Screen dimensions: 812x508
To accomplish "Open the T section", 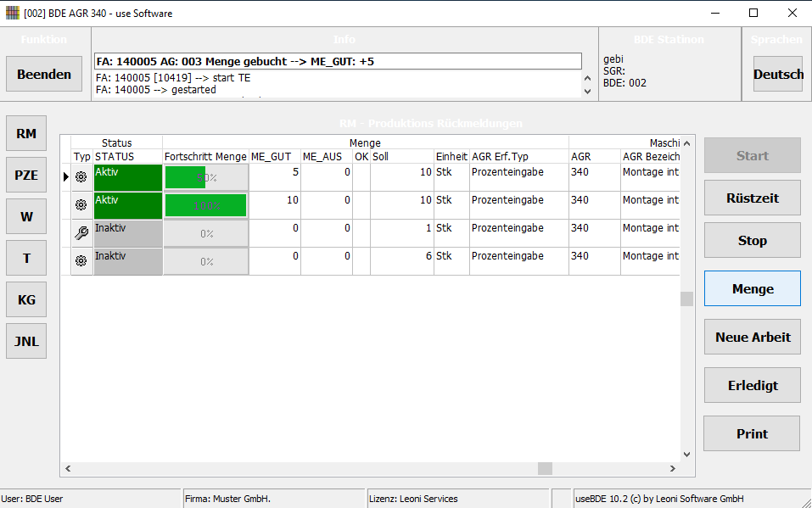I will click(x=26, y=258).
